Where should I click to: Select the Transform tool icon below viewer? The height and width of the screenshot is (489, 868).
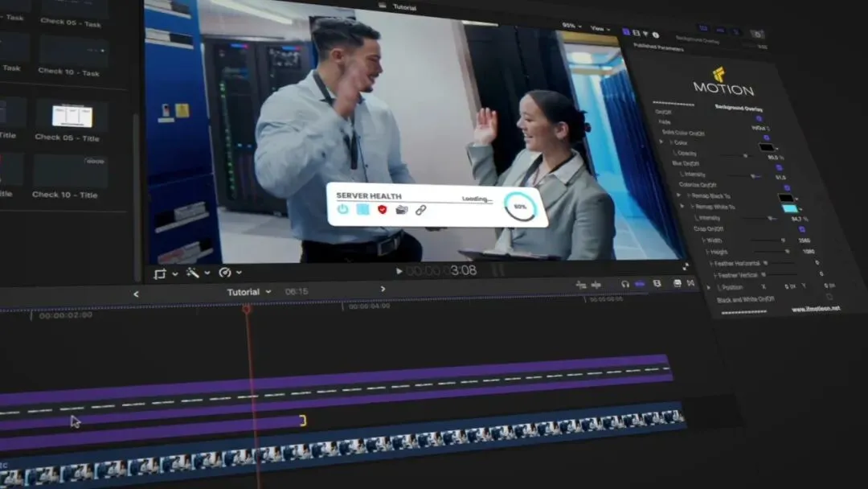pos(160,273)
